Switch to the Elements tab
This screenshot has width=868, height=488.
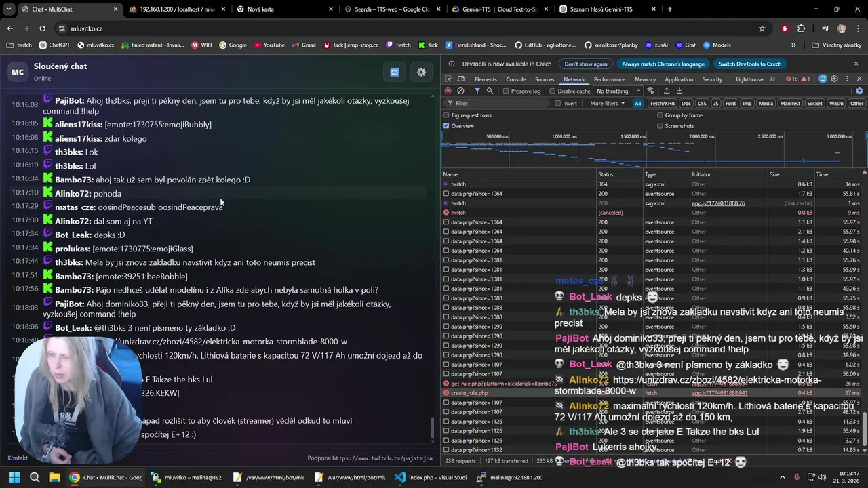point(486,79)
